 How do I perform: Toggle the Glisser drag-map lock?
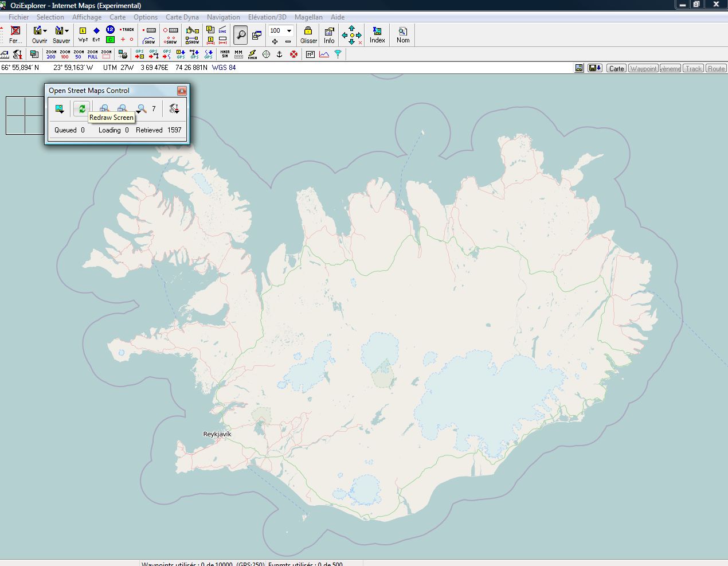point(308,34)
